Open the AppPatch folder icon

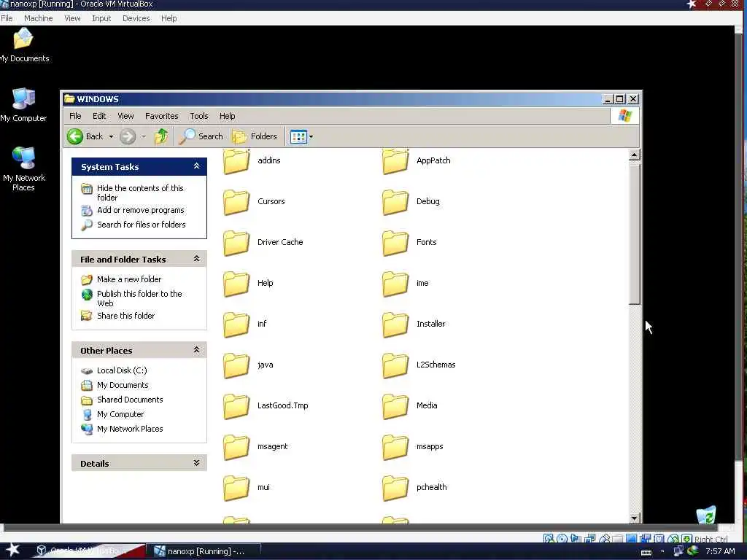(x=395, y=161)
